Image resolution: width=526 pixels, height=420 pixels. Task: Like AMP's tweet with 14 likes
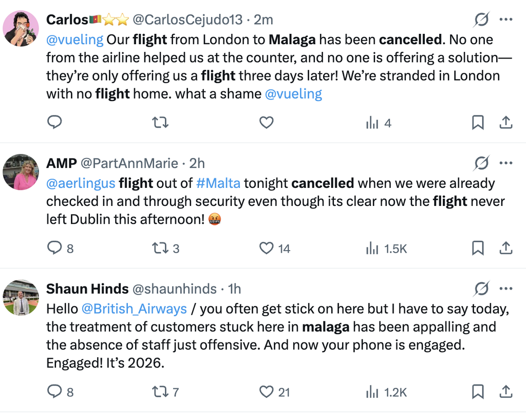[275, 249]
